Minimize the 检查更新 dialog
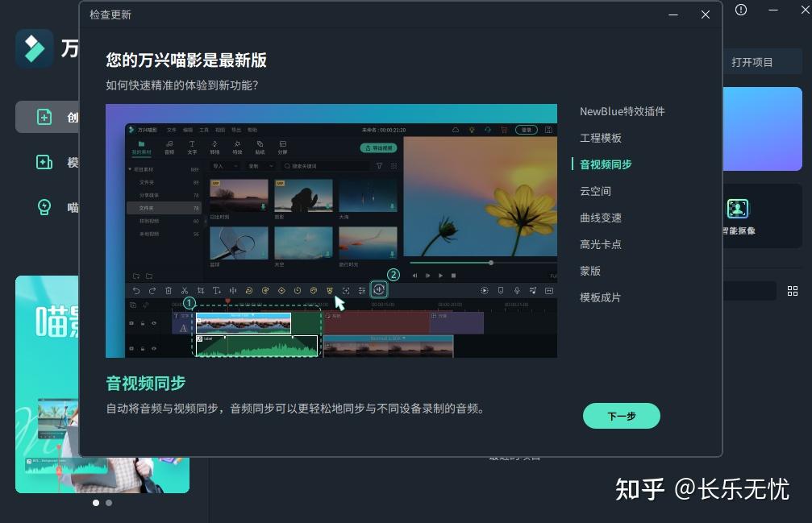 click(673, 15)
